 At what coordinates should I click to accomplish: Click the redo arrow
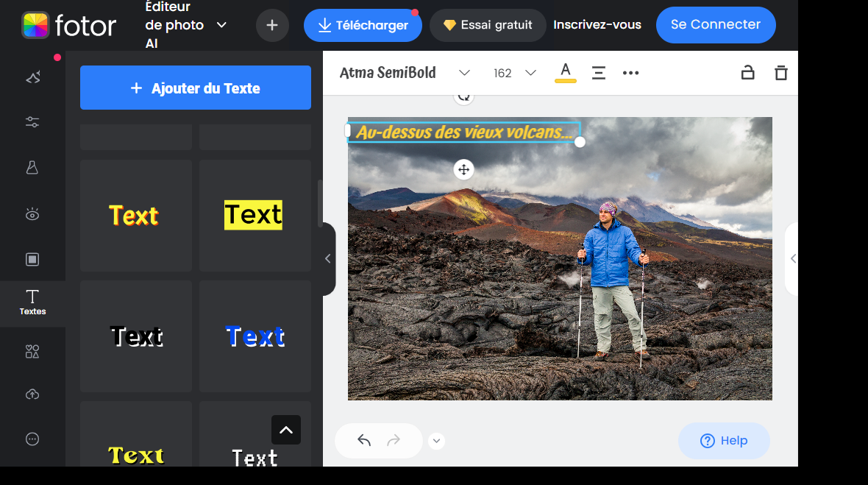pos(394,441)
